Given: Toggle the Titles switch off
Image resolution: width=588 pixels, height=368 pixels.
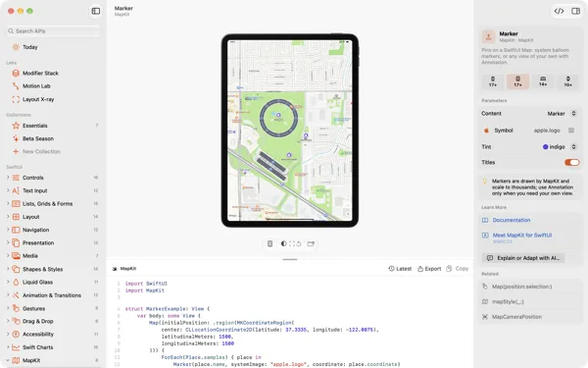Looking at the screenshot, I should click(x=572, y=162).
